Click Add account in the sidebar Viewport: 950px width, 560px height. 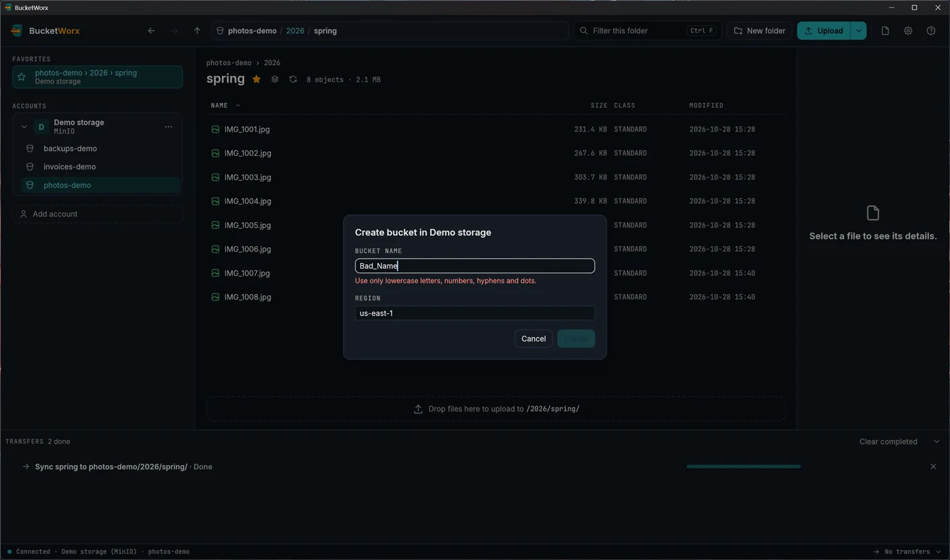pos(97,214)
